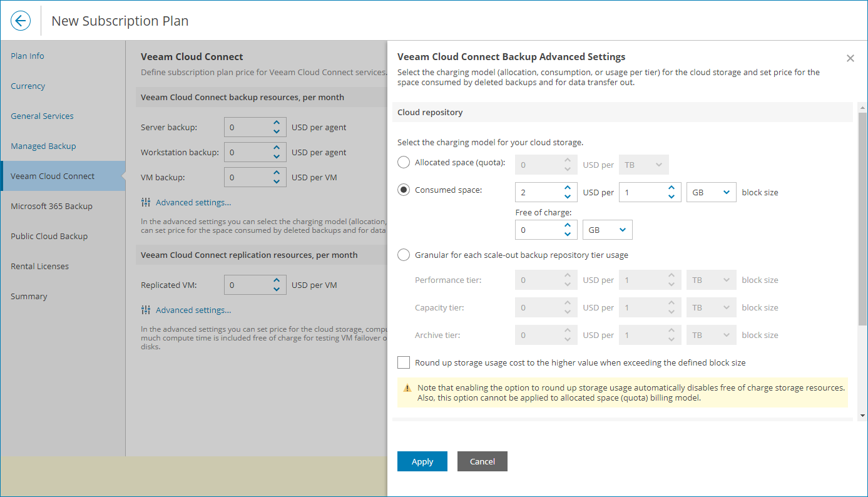The image size is (868, 497).
Task: Click the sliders icon next to replication Advanced settings
Action: point(147,310)
